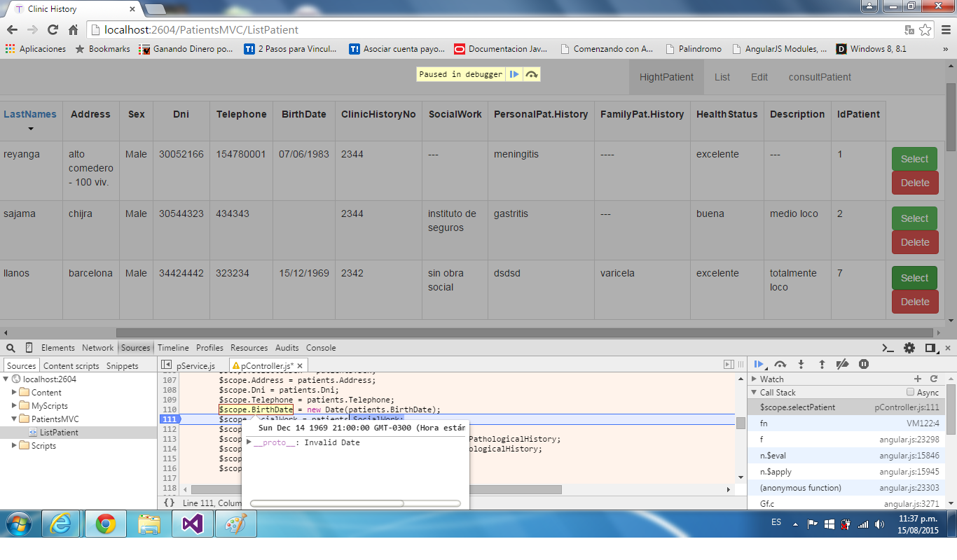
Task: Reload the page in Chrome
Action: [x=53, y=30]
